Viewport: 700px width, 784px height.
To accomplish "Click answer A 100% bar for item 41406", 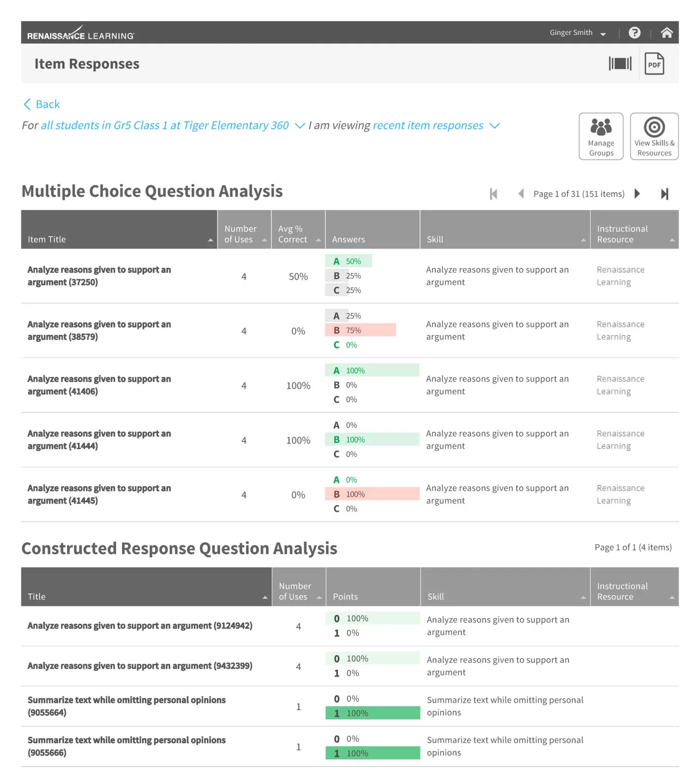I will (372, 371).
